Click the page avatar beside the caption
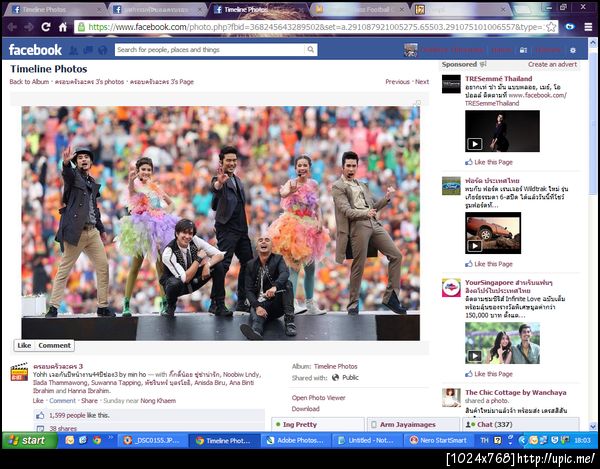 (x=19, y=372)
